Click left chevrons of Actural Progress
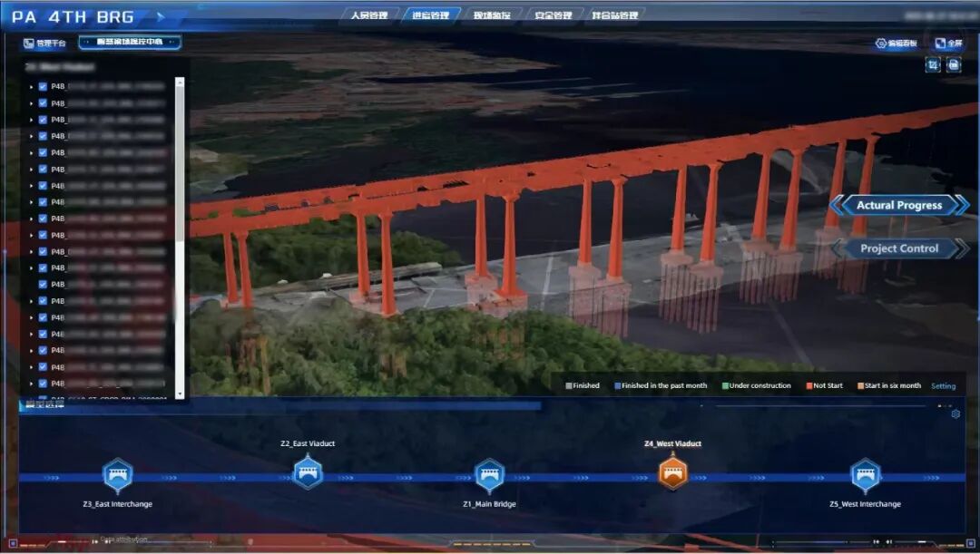Viewport: 980px width, 554px height. point(837,205)
